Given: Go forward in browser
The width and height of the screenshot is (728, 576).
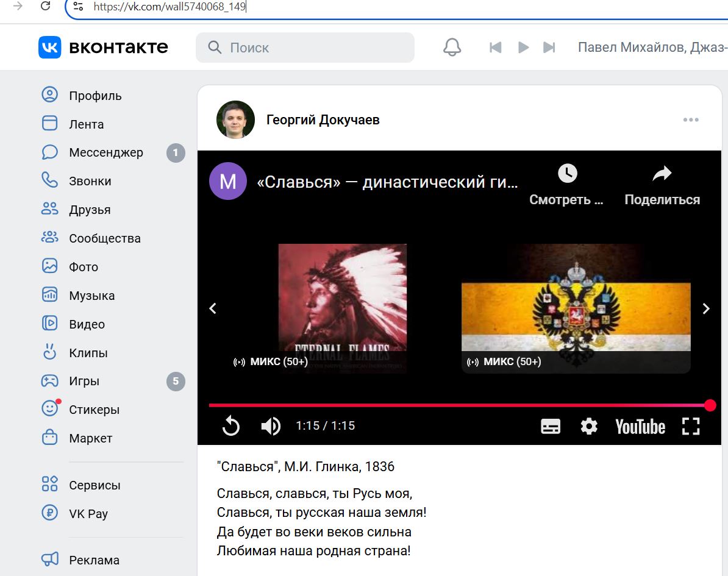Looking at the screenshot, I should point(18,6).
